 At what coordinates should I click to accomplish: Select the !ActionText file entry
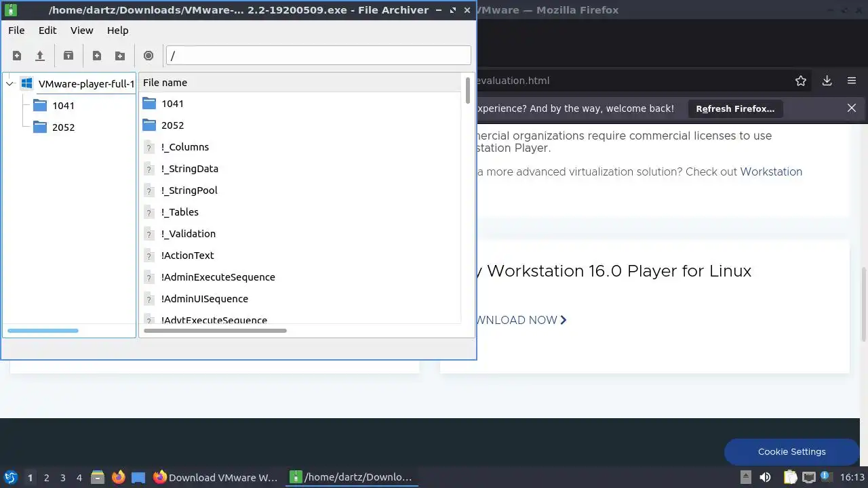click(x=187, y=256)
